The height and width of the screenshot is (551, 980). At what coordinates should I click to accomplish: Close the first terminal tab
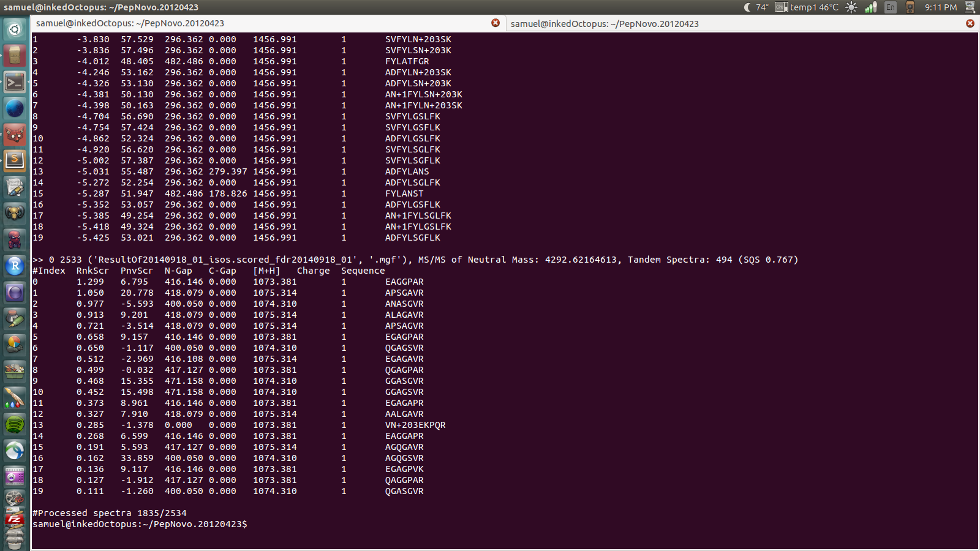[496, 23]
